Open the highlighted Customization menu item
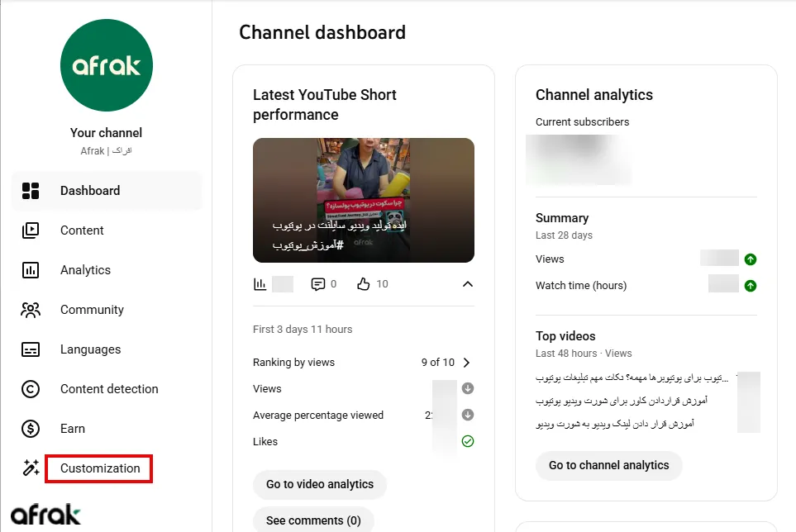 [x=99, y=468]
